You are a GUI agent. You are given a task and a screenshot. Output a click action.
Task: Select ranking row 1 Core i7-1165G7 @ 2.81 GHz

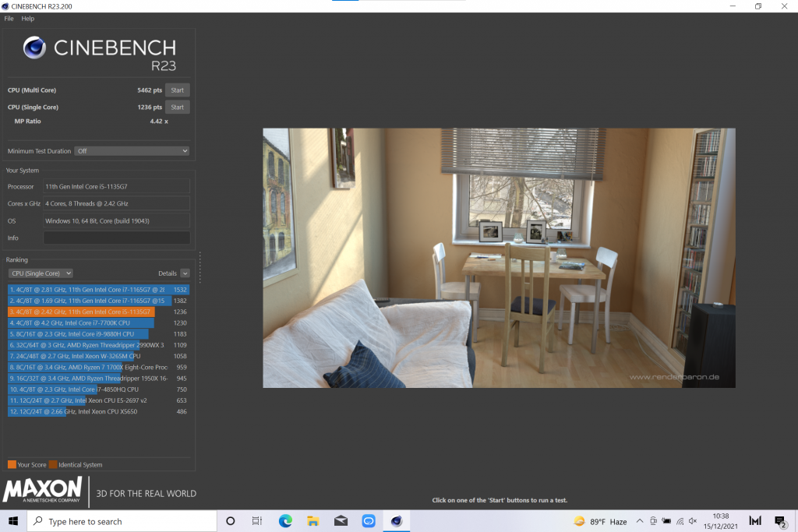pos(98,290)
